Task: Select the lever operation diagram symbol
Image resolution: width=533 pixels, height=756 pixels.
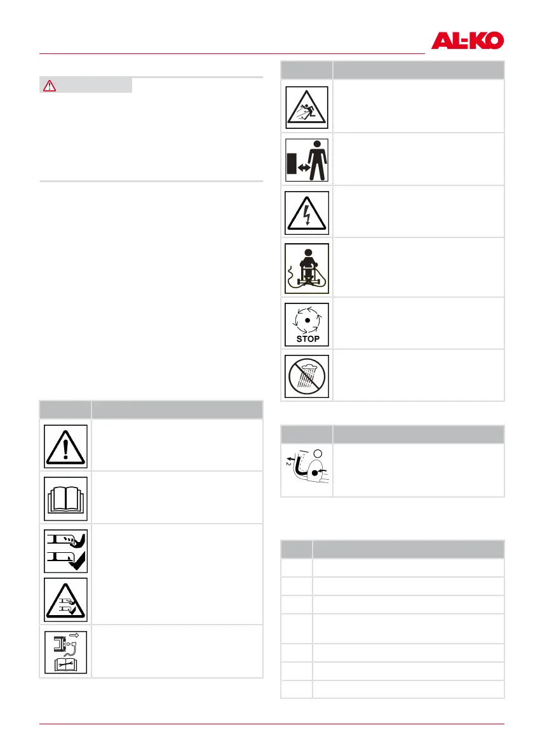Action: (307, 470)
